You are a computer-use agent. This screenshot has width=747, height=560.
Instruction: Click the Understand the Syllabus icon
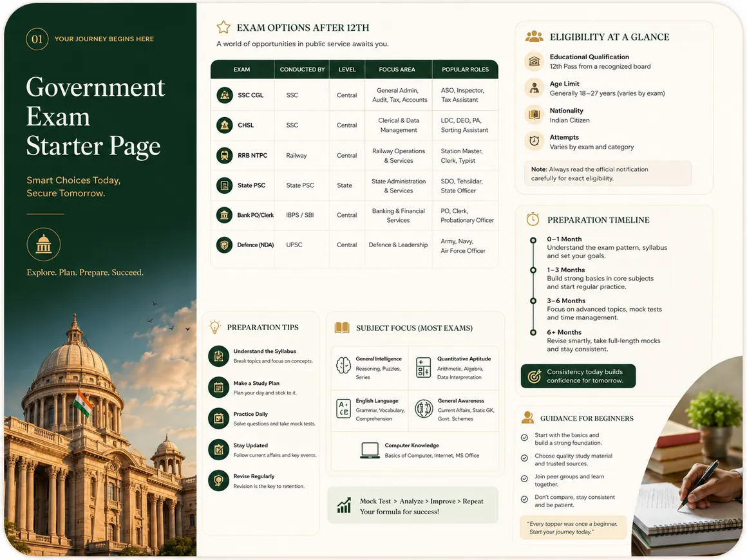pyautogui.click(x=219, y=356)
